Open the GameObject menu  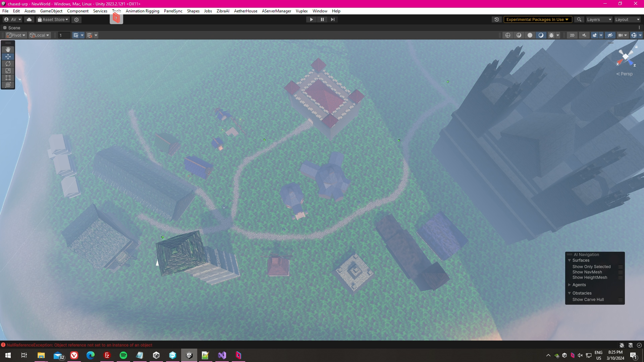(51, 11)
